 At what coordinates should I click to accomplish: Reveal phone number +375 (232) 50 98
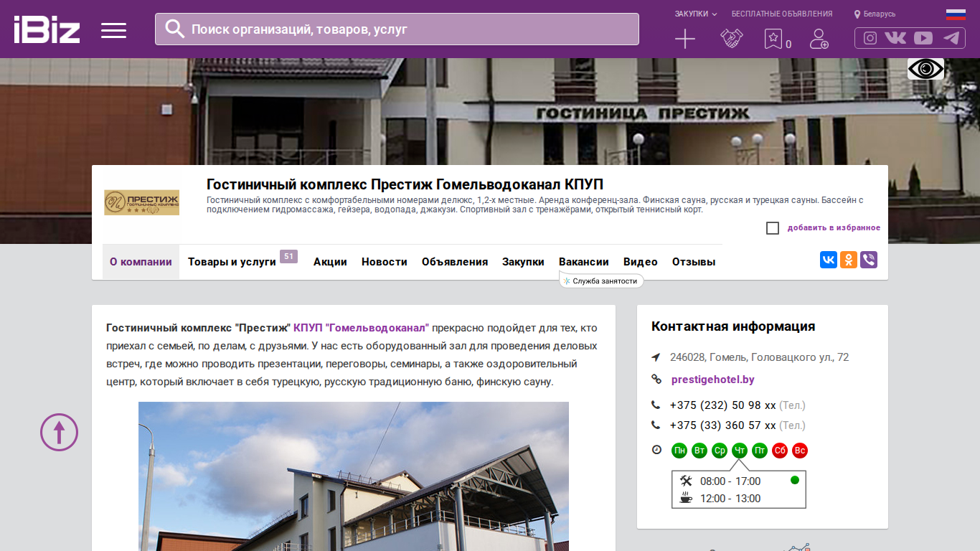pos(723,405)
